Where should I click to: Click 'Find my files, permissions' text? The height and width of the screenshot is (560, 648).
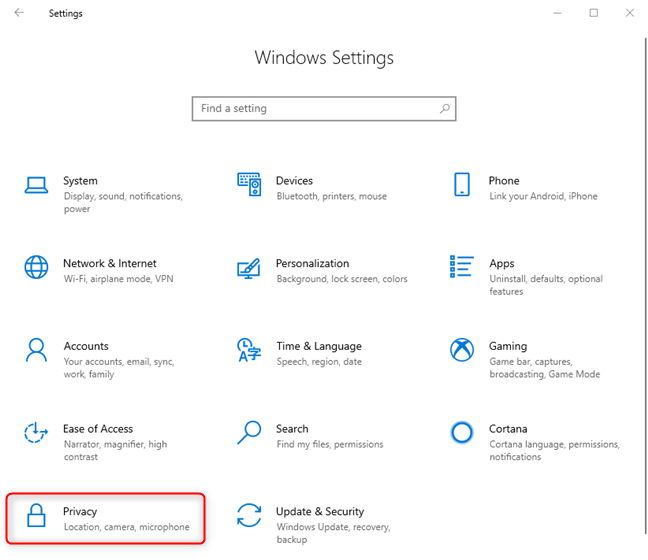pos(330,444)
